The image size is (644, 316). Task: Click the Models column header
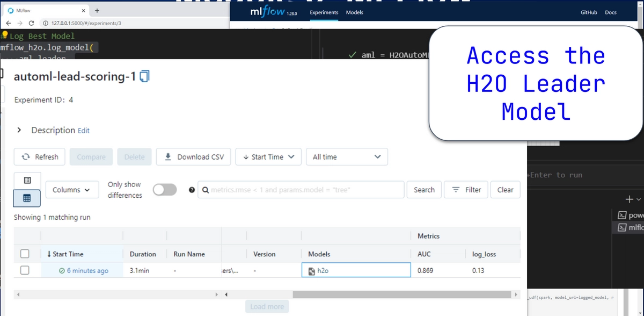tap(319, 254)
